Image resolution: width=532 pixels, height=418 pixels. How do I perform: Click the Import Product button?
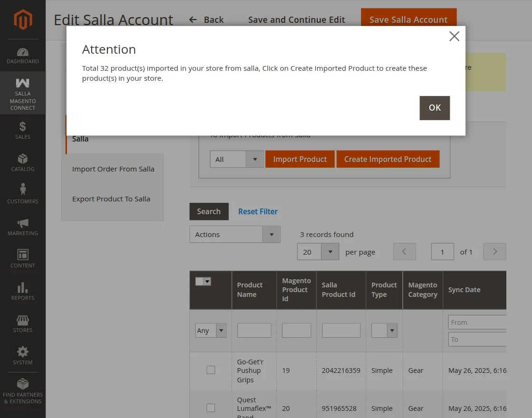click(x=300, y=159)
